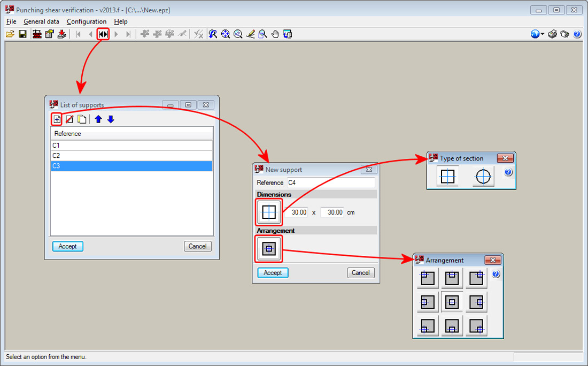Click the zoom window magnifier icon
The image size is (588, 366).
(x=262, y=34)
